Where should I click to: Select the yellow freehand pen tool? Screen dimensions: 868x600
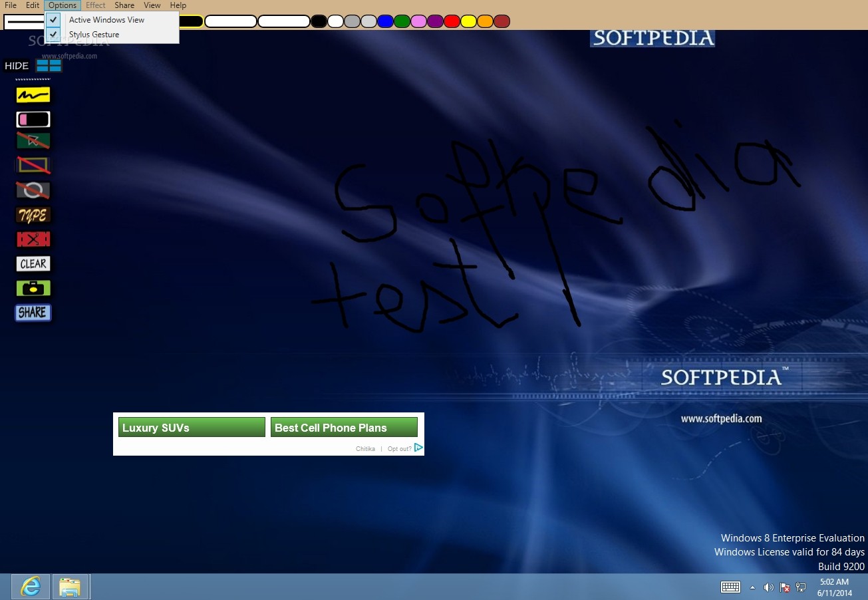(33, 95)
